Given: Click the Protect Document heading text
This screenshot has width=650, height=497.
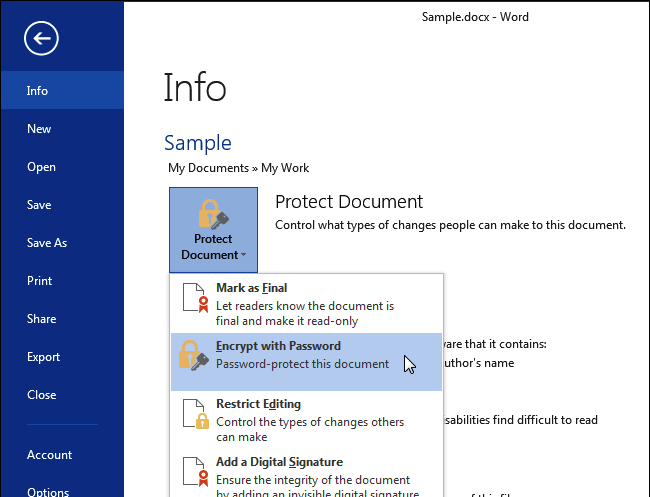Looking at the screenshot, I should click(349, 202).
